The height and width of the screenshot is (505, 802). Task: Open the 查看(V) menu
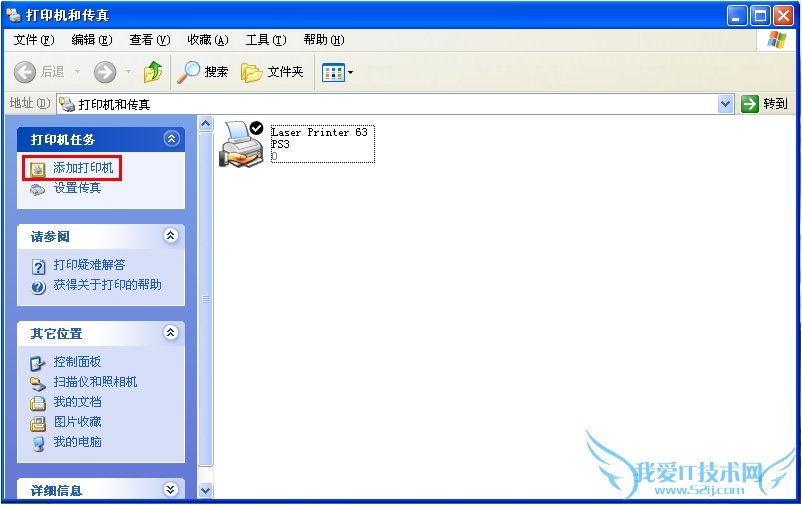pyautogui.click(x=149, y=40)
